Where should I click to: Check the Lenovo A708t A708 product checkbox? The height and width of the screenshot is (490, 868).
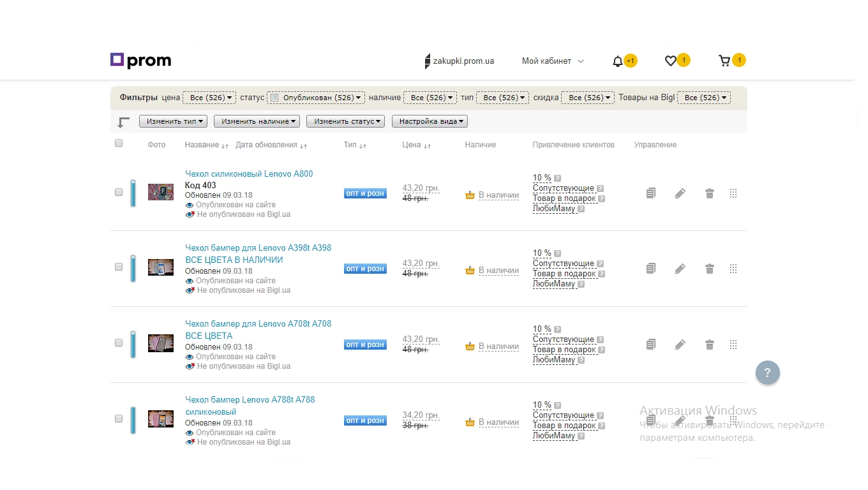119,343
